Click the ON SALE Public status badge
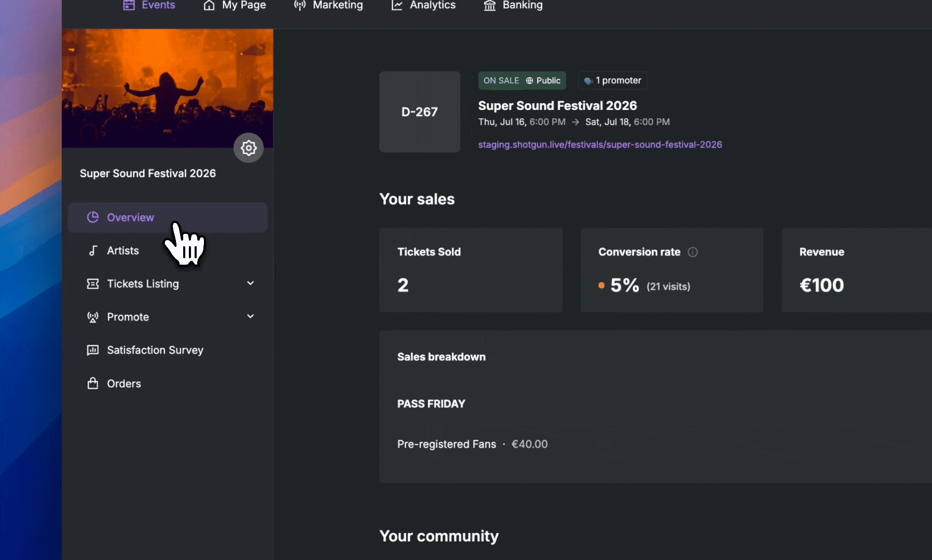The image size is (932, 560). click(x=522, y=80)
